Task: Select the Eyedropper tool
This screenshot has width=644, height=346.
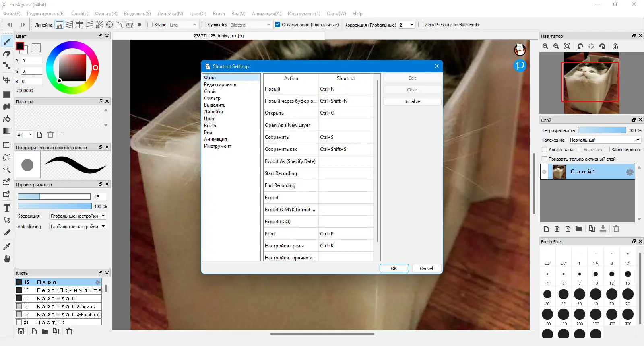Action: pyautogui.click(x=7, y=246)
